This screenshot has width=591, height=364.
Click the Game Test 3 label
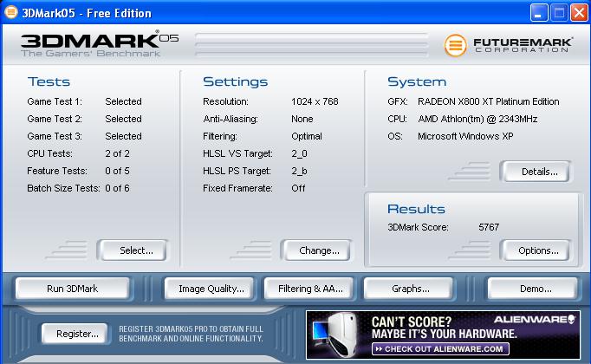click(55, 136)
